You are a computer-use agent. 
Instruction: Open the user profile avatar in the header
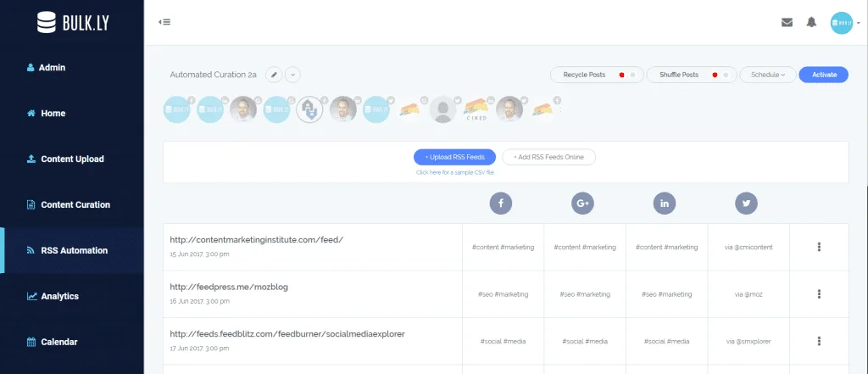[842, 23]
